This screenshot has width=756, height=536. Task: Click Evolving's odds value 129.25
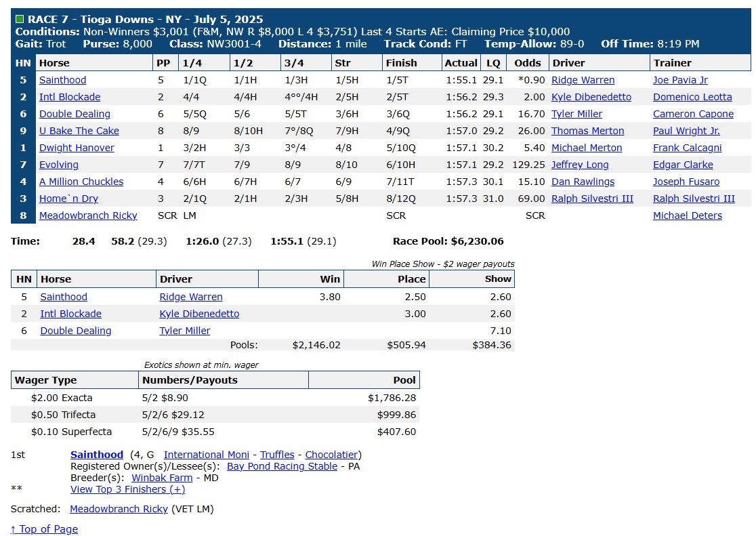(x=528, y=165)
